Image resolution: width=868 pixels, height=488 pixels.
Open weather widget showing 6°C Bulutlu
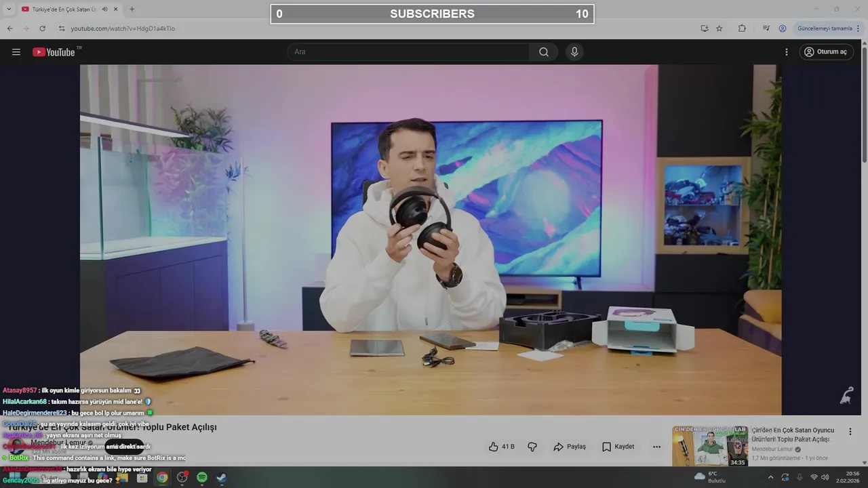pyautogui.click(x=709, y=477)
